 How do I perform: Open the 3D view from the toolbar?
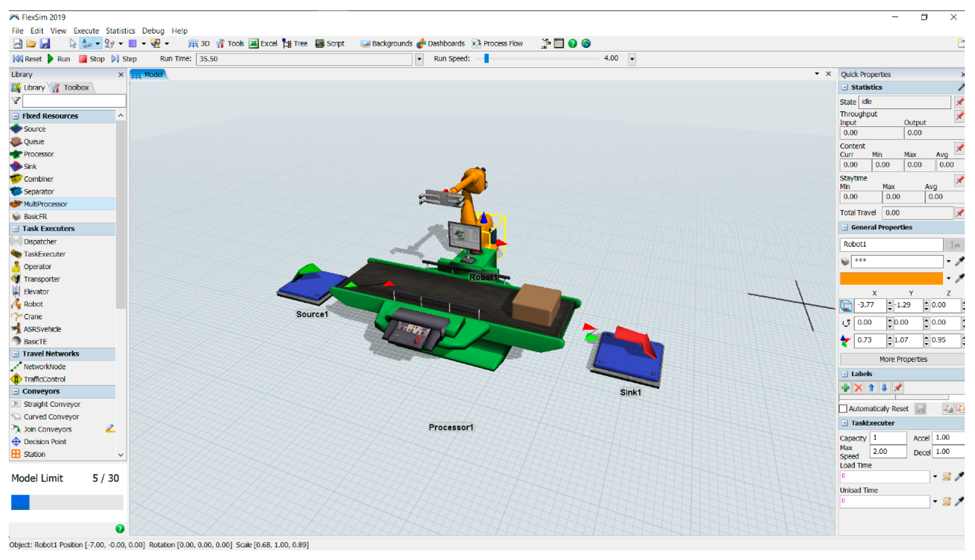[x=199, y=43]
